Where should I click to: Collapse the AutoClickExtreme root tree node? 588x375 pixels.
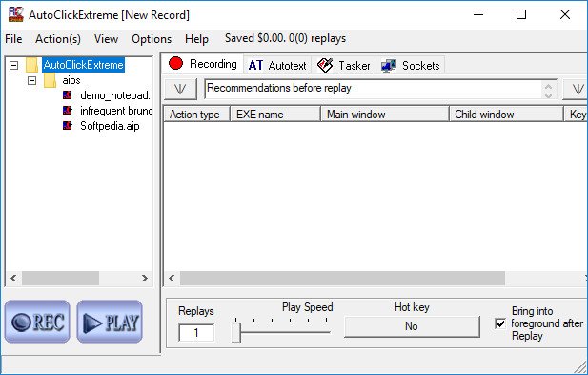(14, 65)
